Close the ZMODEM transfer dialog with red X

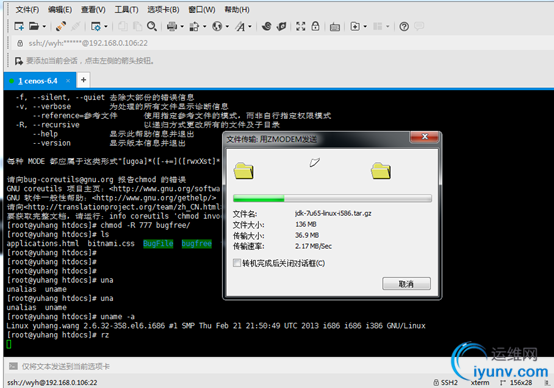[x=425, y=137]
